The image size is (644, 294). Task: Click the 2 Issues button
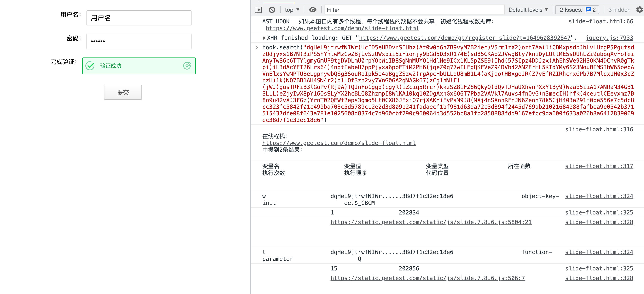(577, 10)
